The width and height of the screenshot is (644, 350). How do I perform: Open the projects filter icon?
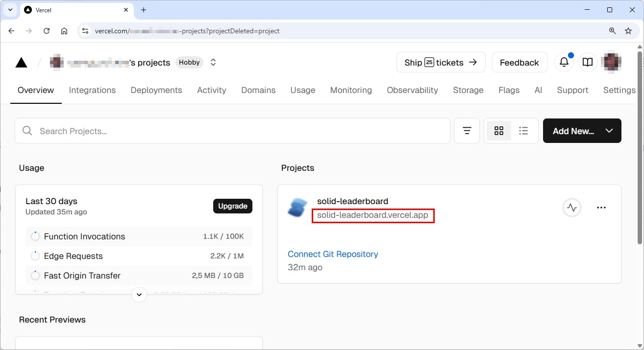(x=467, y=131)
